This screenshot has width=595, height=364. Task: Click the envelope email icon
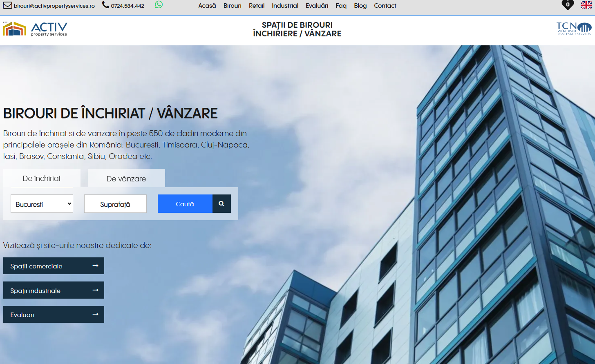click(8, 6)
